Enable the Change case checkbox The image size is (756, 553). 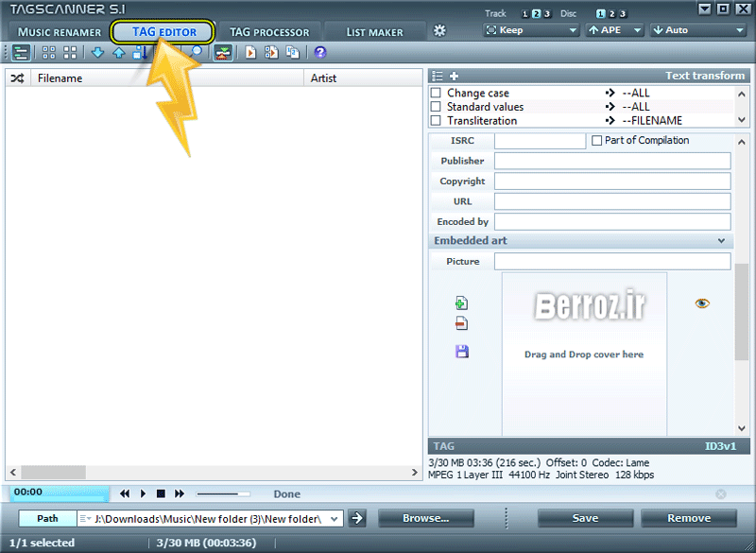(x=436, y=93)
